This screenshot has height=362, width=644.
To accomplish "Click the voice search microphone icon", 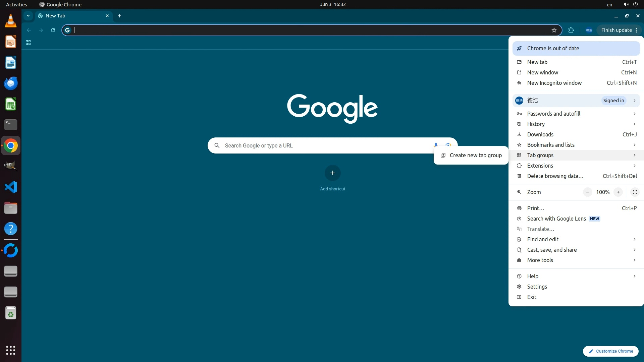I will pos(435,145).
